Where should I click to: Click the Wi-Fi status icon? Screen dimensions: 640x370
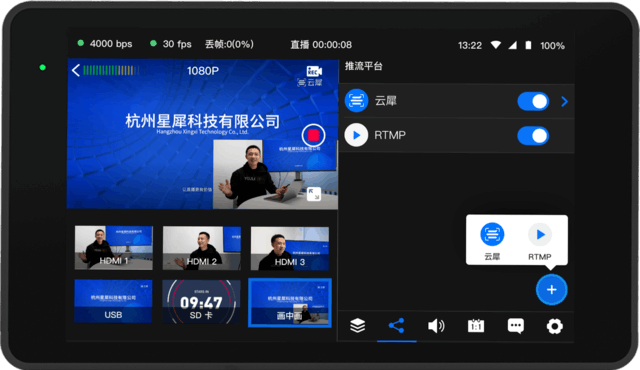pos(496,45)
